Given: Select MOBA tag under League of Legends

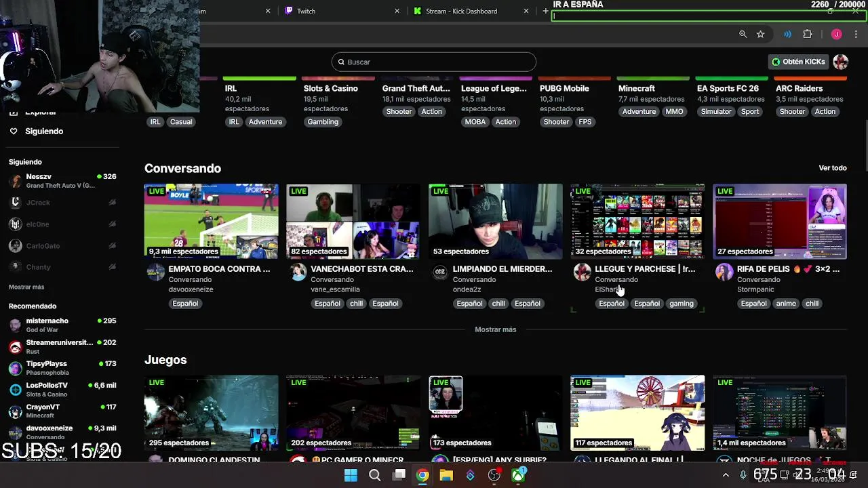Looking at the screenshot, I should 475,122.
